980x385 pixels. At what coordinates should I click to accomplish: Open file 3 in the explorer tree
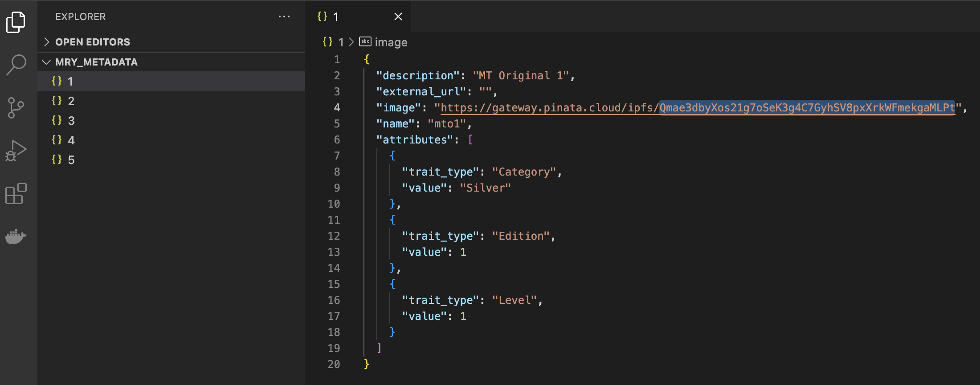171,120
